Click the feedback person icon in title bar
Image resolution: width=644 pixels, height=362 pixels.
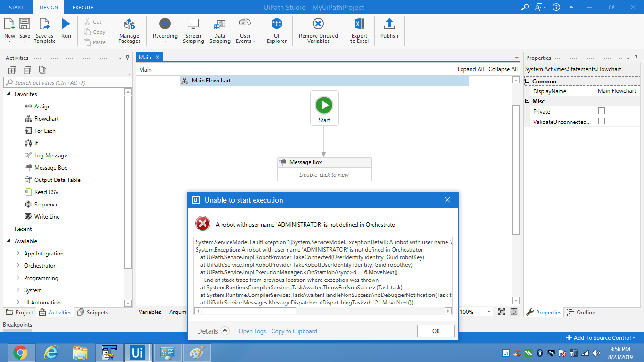(540, 8)
